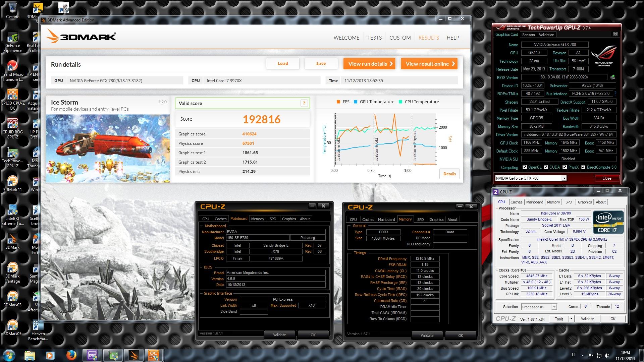Viewport: 644px width, 362px height.
Task: Click the GPU-Z BIOS save chip icon
Action: pyautogui.click(x=612, y=77)
